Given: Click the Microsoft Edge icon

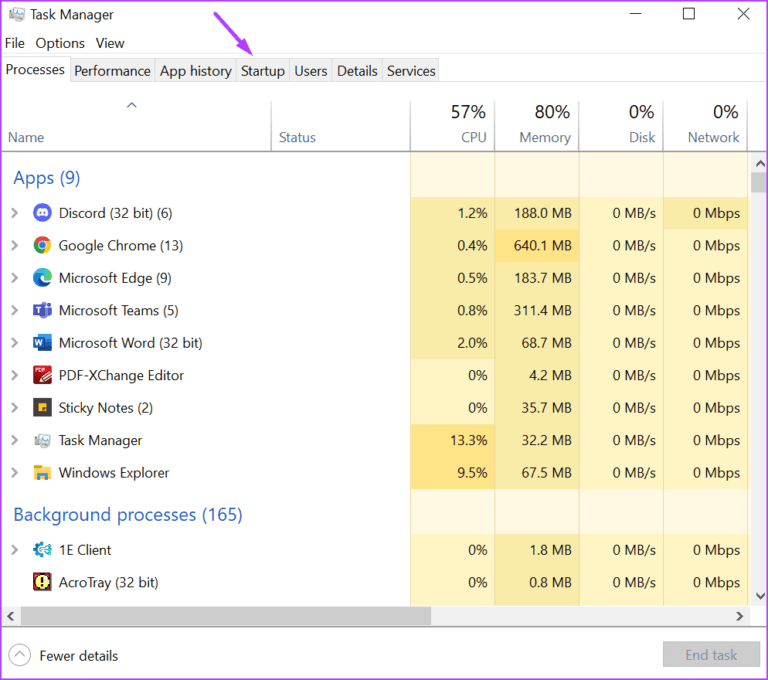Looking at the screenshot, I should (x=42, y=278).
